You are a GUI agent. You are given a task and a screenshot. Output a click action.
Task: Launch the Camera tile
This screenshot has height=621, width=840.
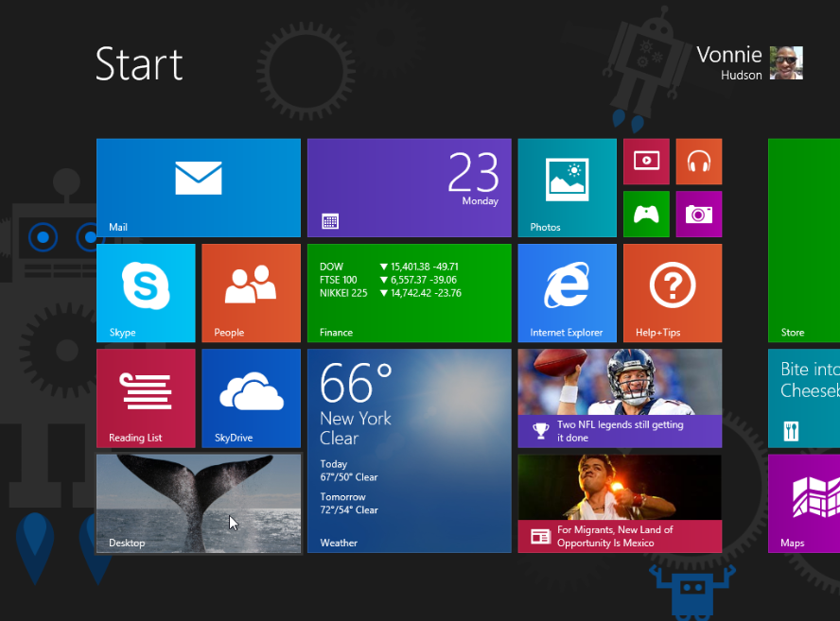pos(698,214)
